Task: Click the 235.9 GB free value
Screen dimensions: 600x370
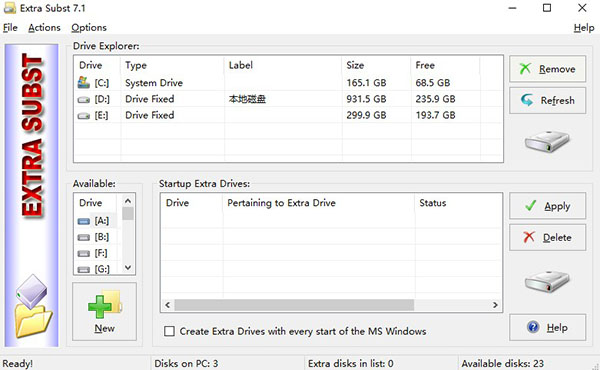Action: click(x=435, y=99)
